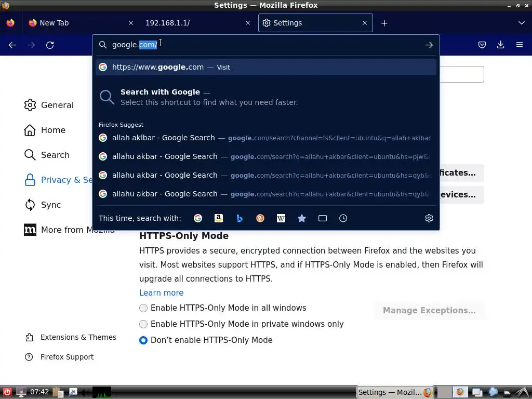
Task: Search this time with Amazon icon
Action: (x=219, y=218)
